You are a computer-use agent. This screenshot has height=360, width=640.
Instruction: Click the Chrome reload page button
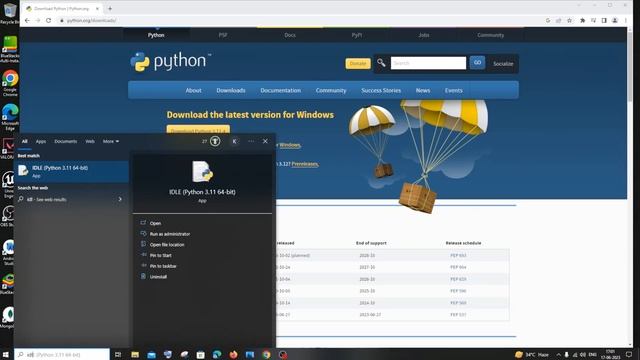point(49,20)
